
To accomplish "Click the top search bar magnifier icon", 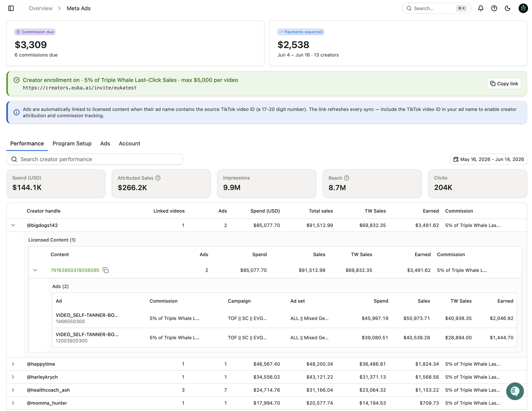I will (x=409, y=8).
